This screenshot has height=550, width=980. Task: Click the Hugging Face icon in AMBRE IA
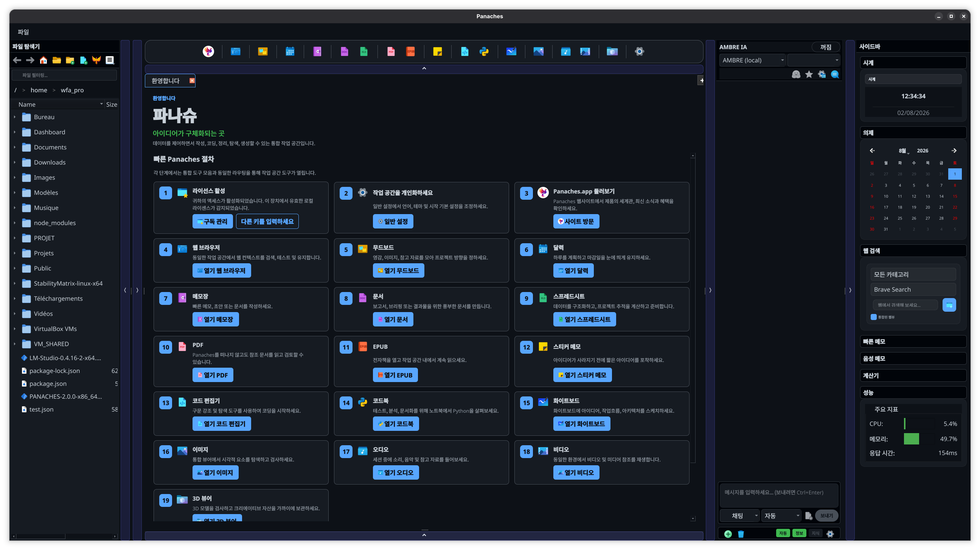796,75
